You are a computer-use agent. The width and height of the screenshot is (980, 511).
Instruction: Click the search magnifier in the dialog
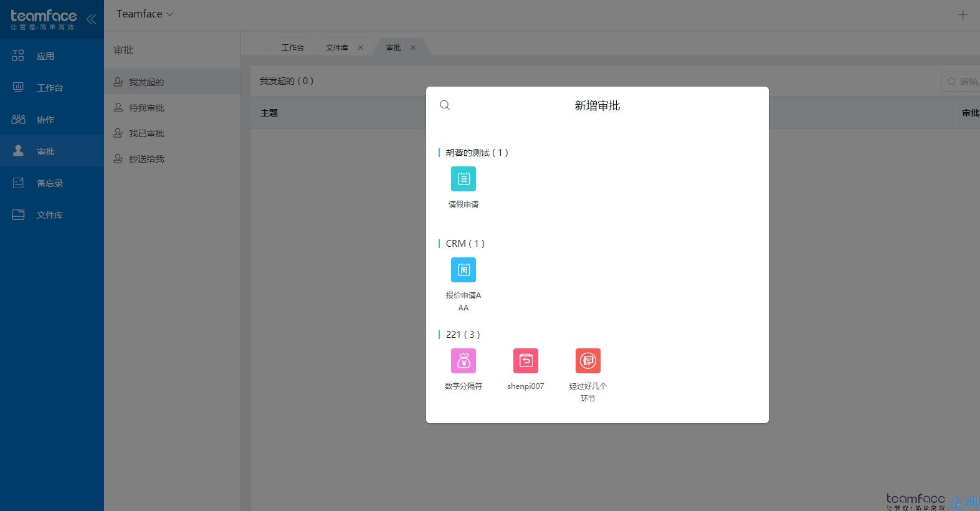click(x=445, y=105)
